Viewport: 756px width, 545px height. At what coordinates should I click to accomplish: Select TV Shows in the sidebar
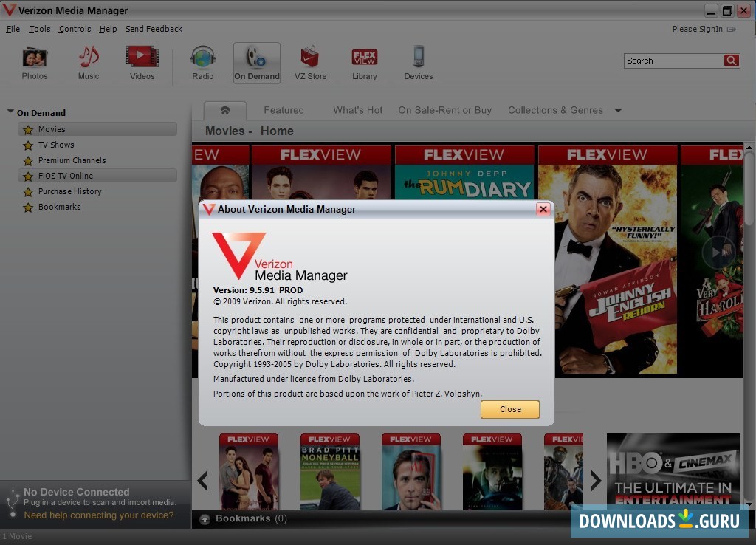(x=56, y=145)
